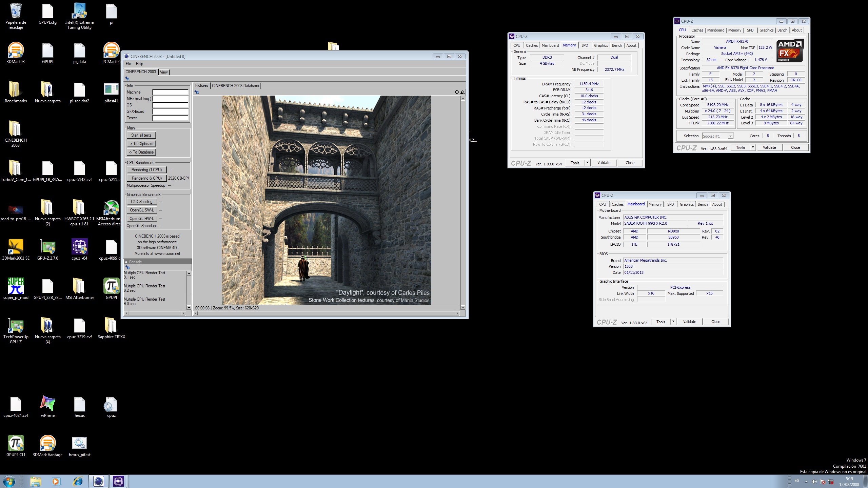Click the C4D Shading button

tap(142, 202)
